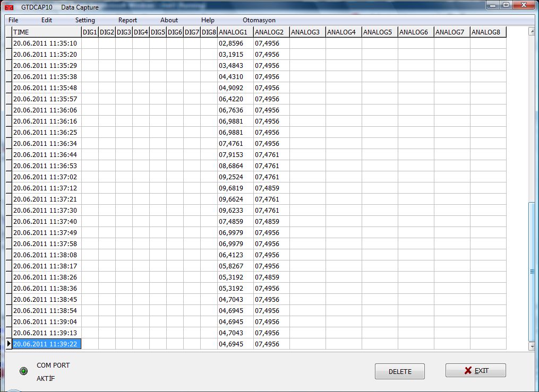Click the ANALOG1 value 03,1915
This screenshot has width=539, height=392.
tap(235, 54)
